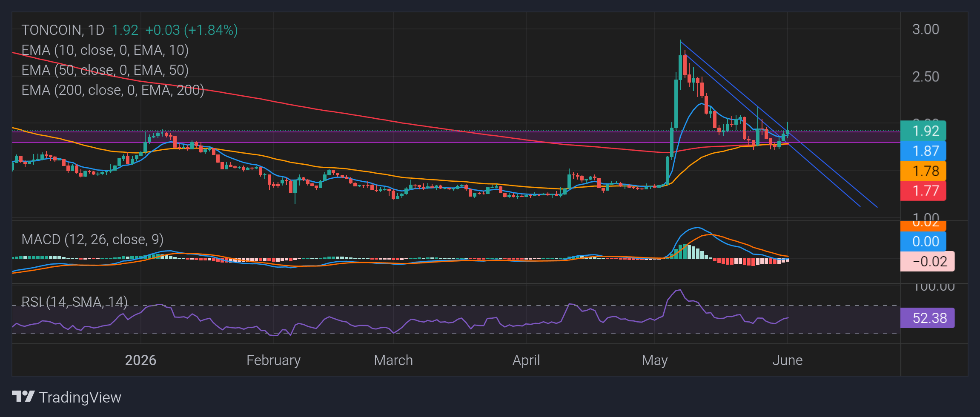
Task: Click the June label on the time axis
Action: 788,360
